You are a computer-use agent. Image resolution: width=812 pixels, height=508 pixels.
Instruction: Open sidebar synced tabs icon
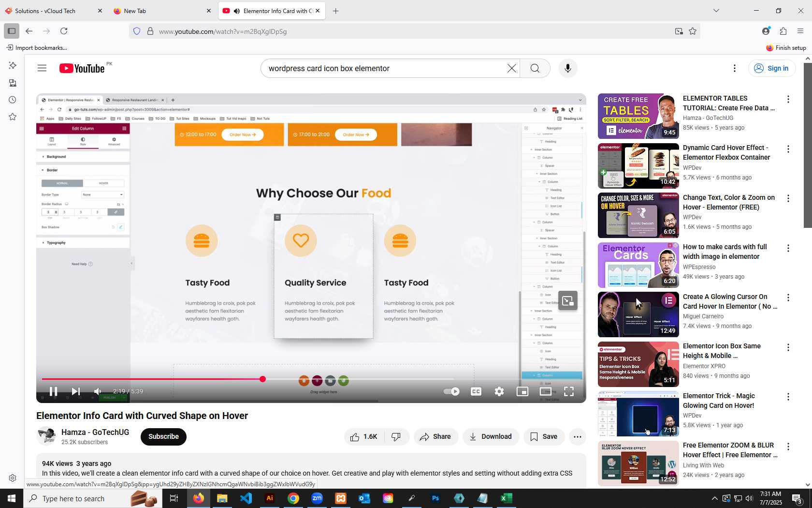pyautogui.click(x=13, y=83)
